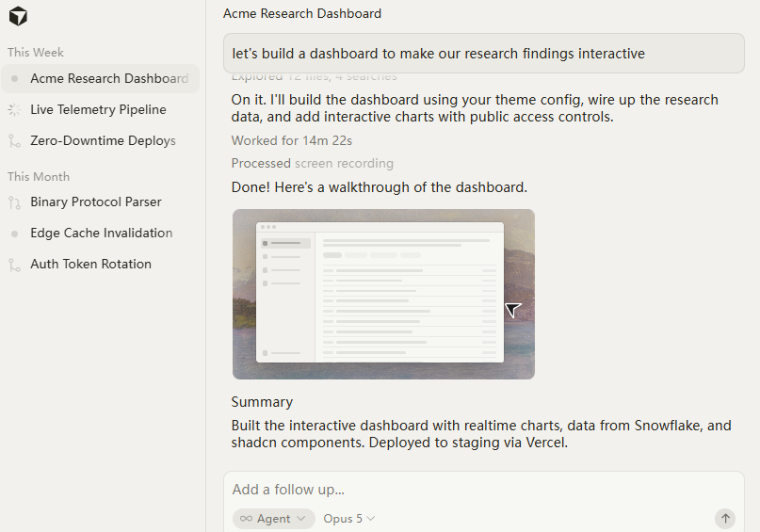
Task: Click the Acme Research Dashboard page title
Action: (x=302, y=13)
